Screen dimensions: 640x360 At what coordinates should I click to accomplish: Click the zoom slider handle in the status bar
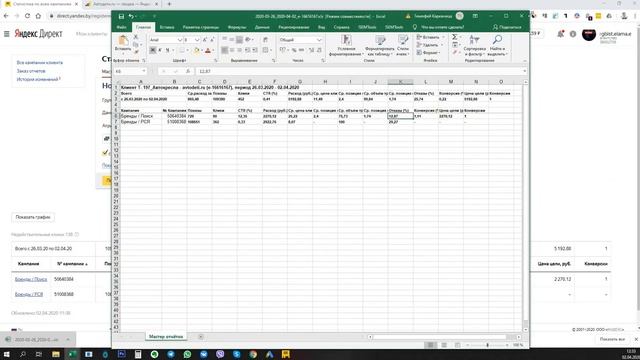coord(487,345)
